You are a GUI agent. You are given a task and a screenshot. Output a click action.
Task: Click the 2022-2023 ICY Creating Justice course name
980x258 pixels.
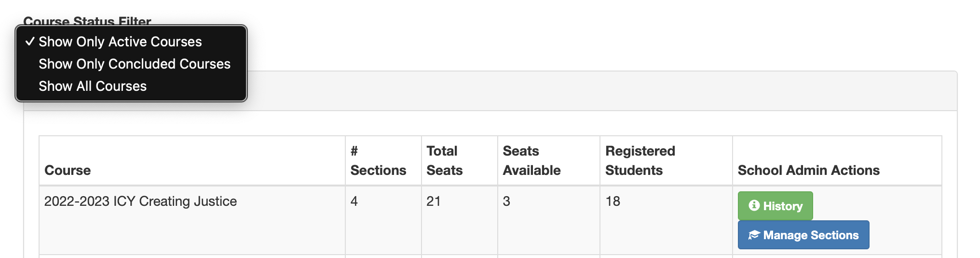(140, 201)
